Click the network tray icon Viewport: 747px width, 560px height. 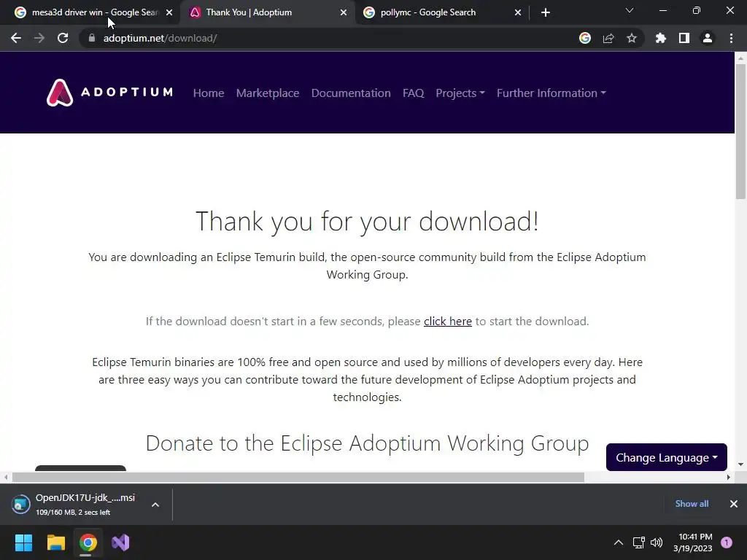[638, 542]
